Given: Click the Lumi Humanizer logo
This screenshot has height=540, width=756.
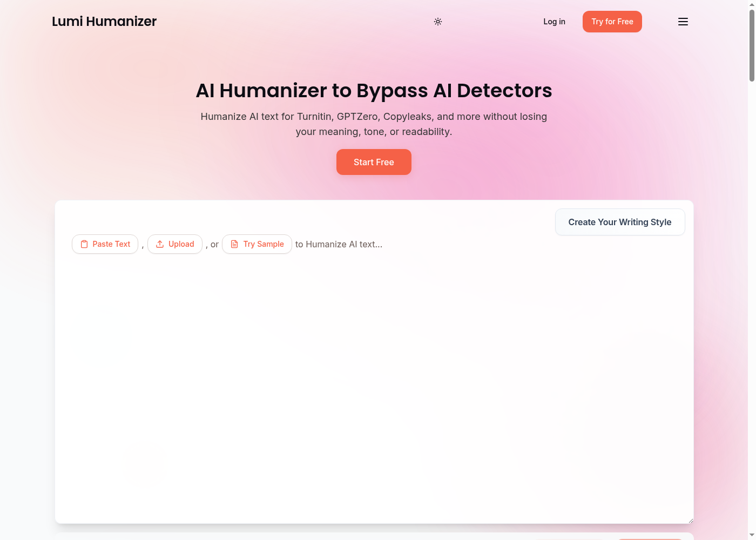Looking at the screenshot, I should pos(104,22).
